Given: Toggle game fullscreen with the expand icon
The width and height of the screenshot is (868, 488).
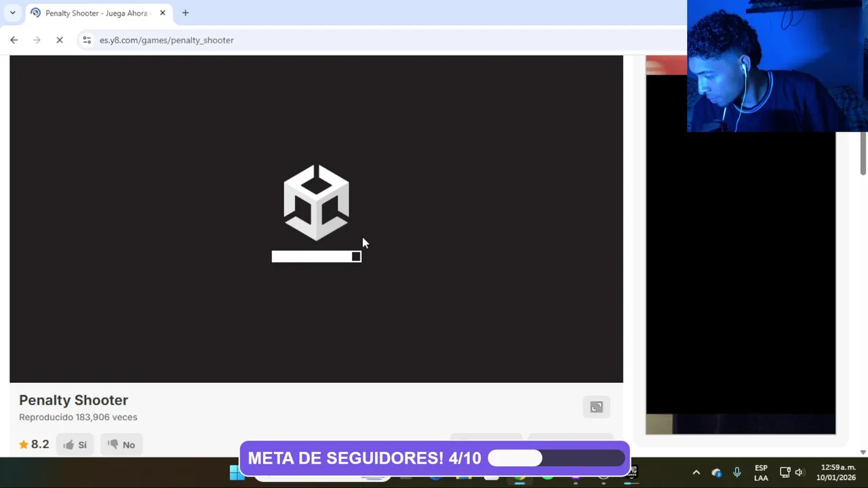Looking at the screenshot, I should click(597, 407).
